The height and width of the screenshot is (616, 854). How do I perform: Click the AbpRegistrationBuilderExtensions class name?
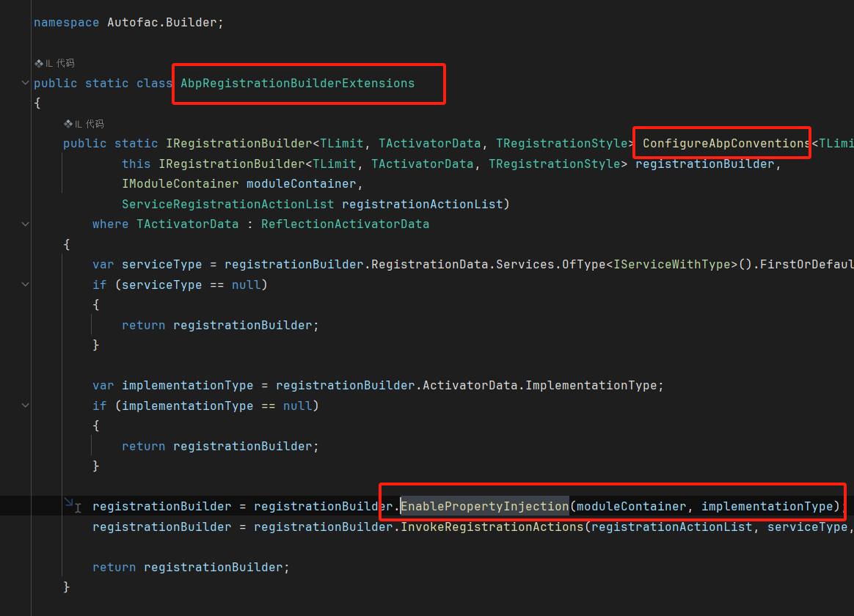click(297, 84)
